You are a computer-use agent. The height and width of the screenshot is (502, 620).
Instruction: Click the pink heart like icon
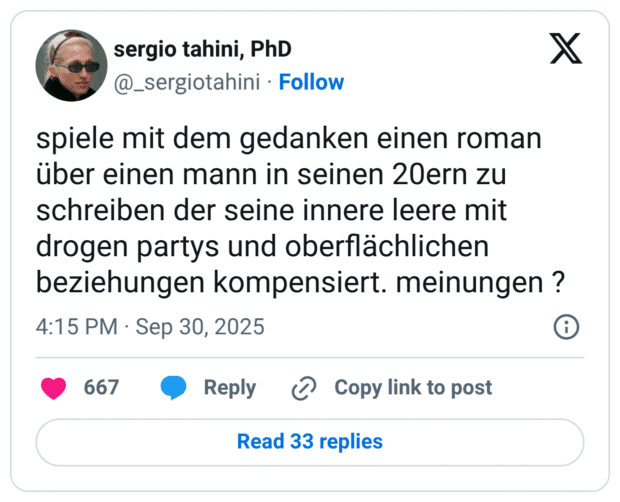(54, 388)
